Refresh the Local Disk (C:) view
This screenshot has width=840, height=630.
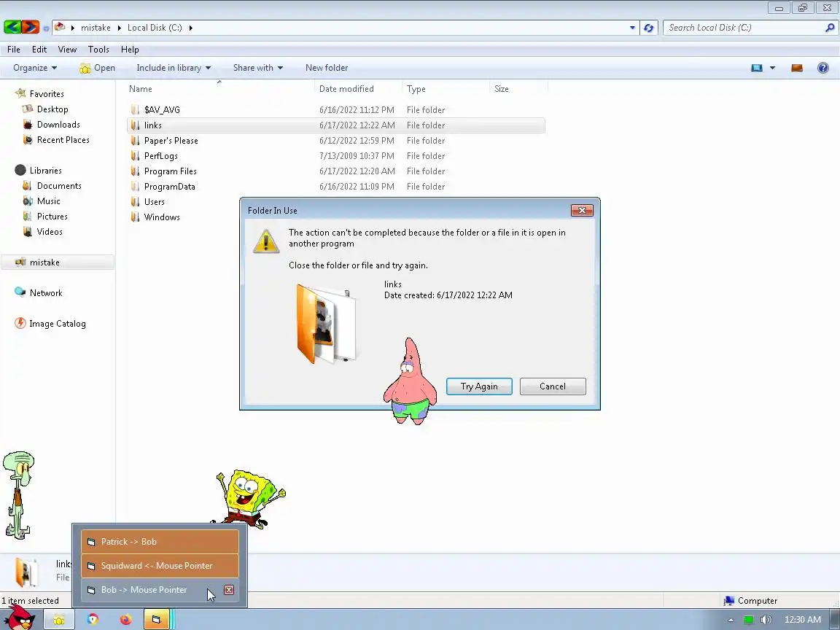point(649,28)
